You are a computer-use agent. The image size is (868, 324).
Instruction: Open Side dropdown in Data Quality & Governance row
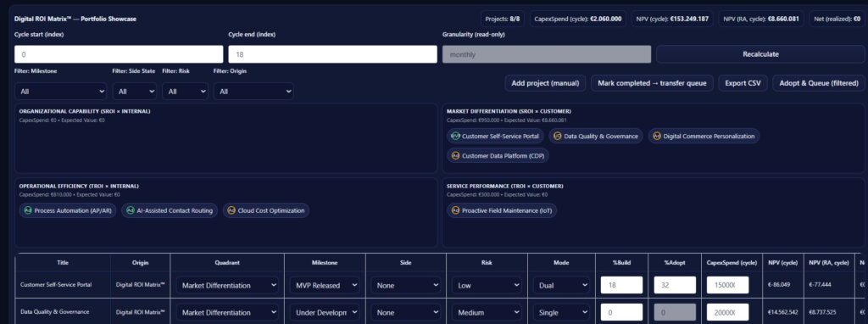405,312
